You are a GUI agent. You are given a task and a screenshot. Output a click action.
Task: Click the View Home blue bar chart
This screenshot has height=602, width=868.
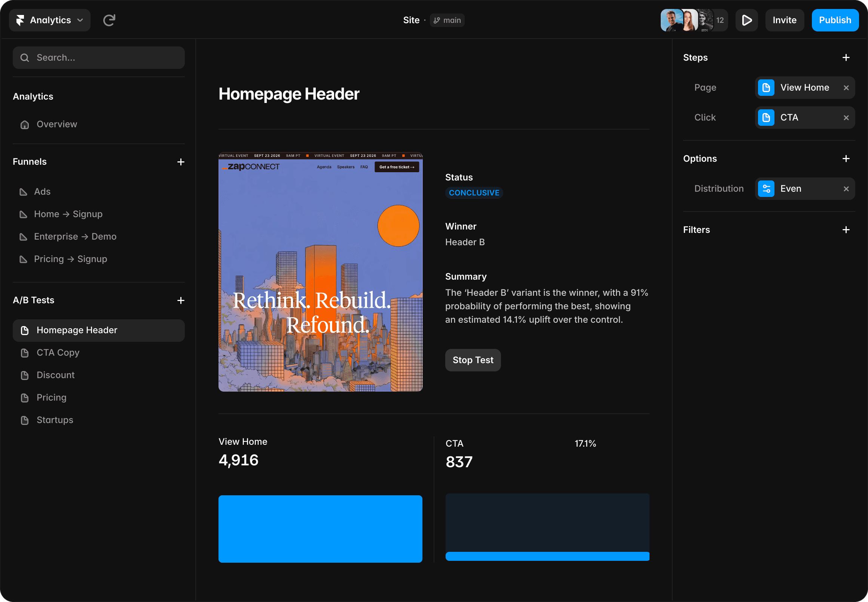pos(320,529)
